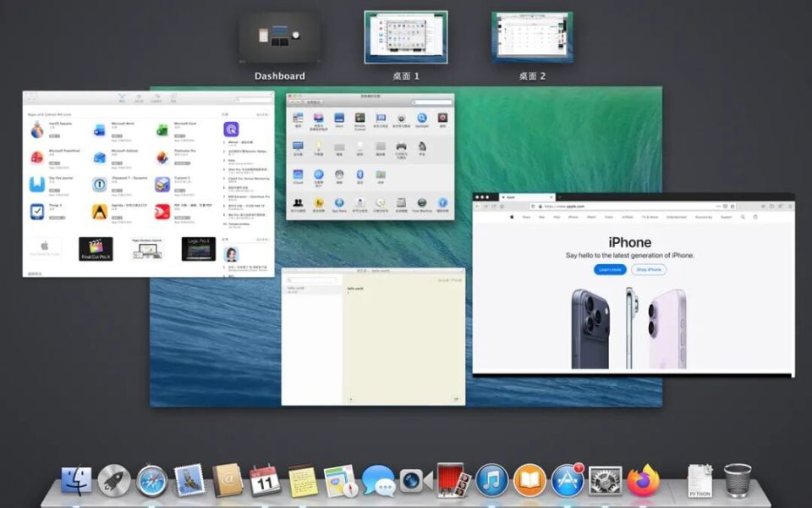Open the Trash in the dock
The width and height of the screenshot is (812, 508).
pyautogui.click(x=737, y=481)
